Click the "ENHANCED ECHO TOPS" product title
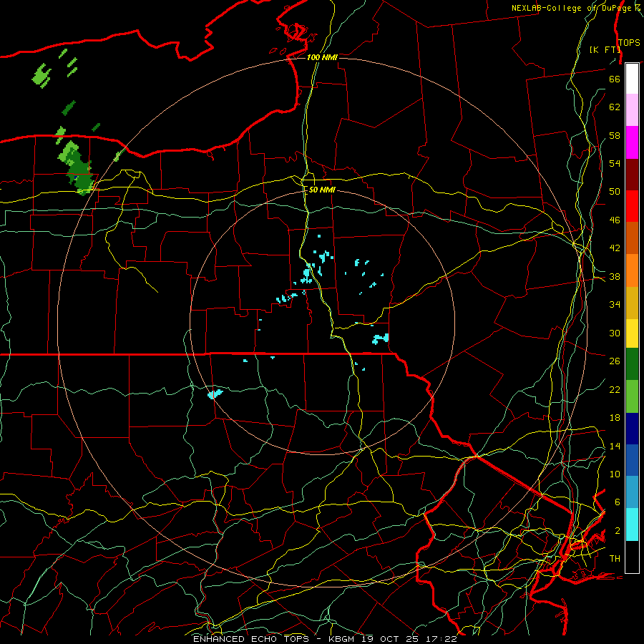 251,639
